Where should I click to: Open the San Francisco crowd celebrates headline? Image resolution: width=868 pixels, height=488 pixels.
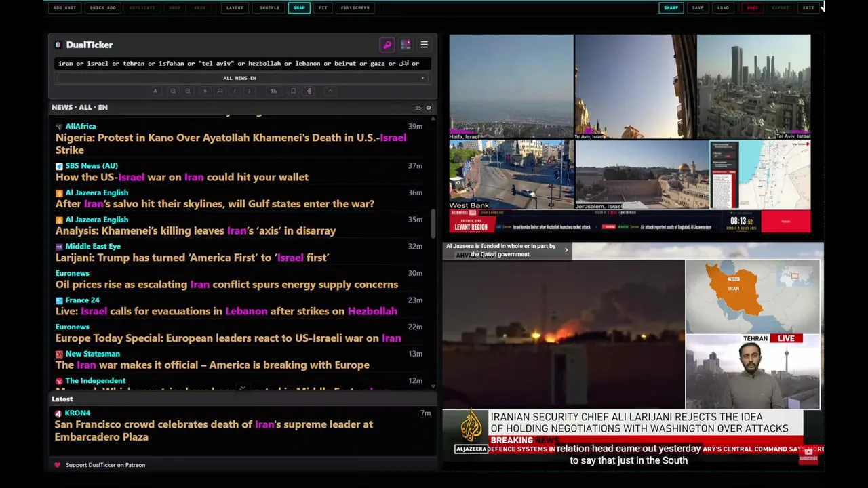tap(214, 431)
